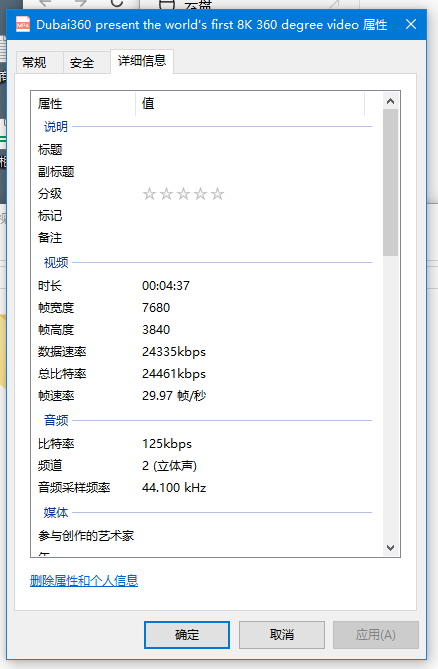Image resolution: width=438 pixels, height=669 pixels.
Task: Set rating to three stars
Action: (x=183, y=194)
